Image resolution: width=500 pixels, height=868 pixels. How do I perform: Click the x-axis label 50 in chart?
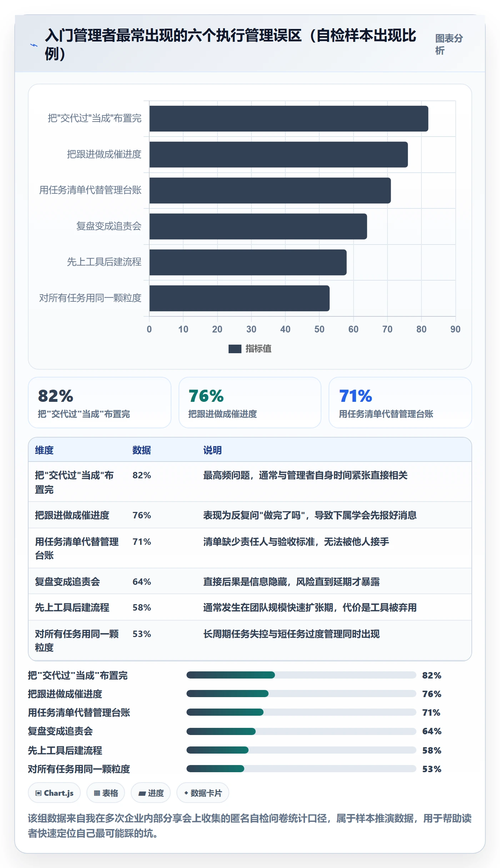coord(319,329)
